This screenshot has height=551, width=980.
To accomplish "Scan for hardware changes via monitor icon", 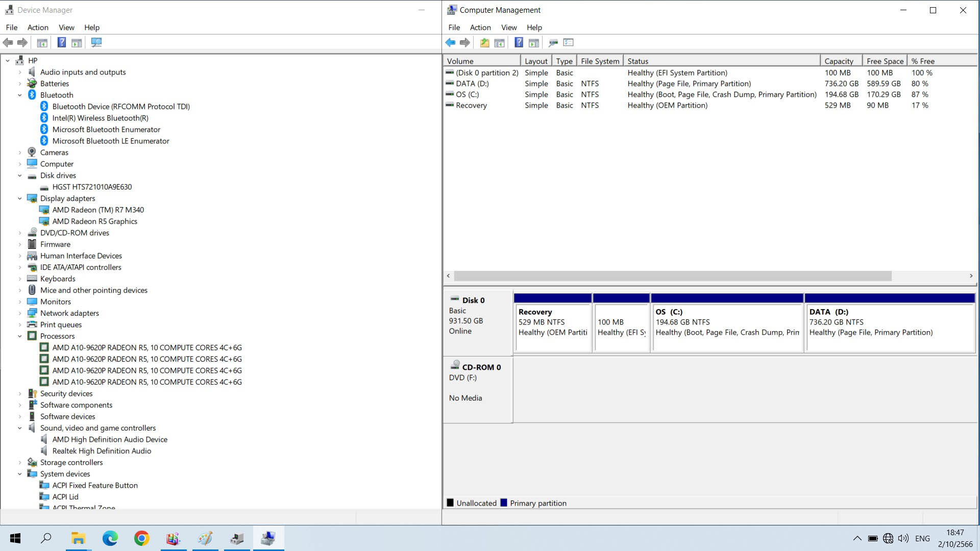I will coord(96,43).
